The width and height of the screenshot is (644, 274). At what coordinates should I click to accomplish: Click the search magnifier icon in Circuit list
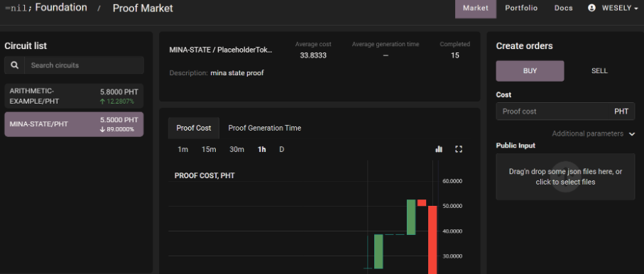(14, 65)
